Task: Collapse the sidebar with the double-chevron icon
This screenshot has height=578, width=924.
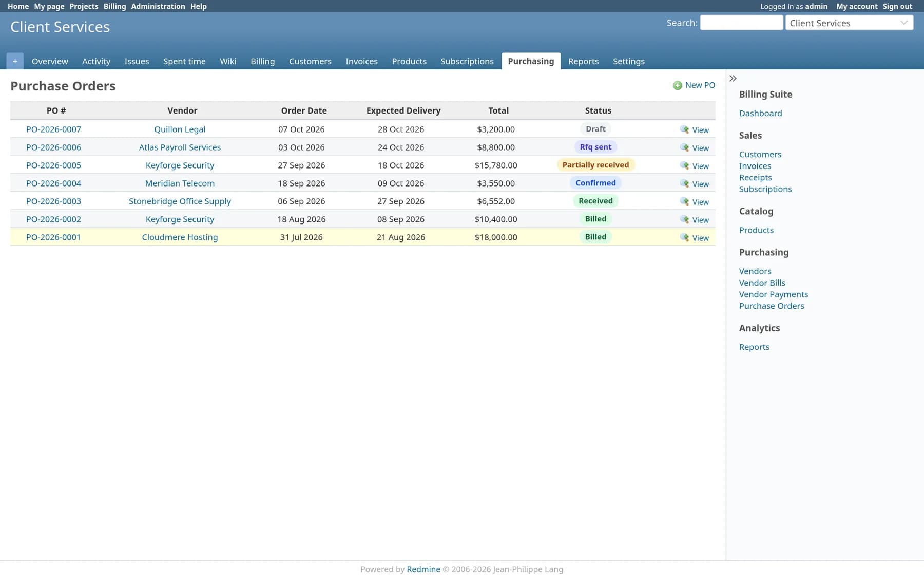Action: point(733,79)
